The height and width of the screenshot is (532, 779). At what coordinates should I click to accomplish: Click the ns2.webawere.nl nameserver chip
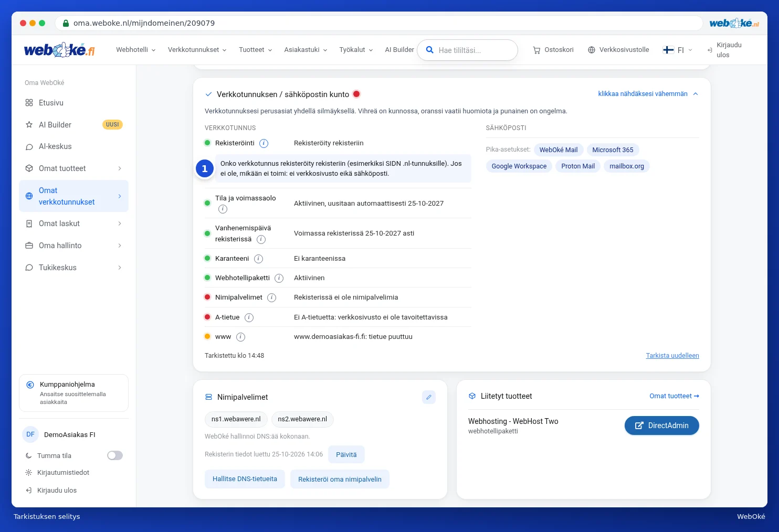pyautogui.click(x=302, y=419)
